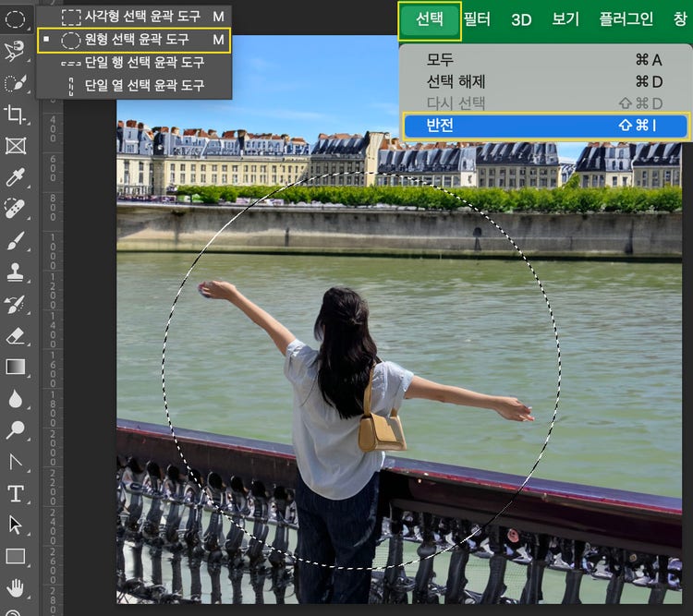The image size is (693, 616).
Task: Select the Gradient tool
Action: pyautogui.click(x=15, y=367)
